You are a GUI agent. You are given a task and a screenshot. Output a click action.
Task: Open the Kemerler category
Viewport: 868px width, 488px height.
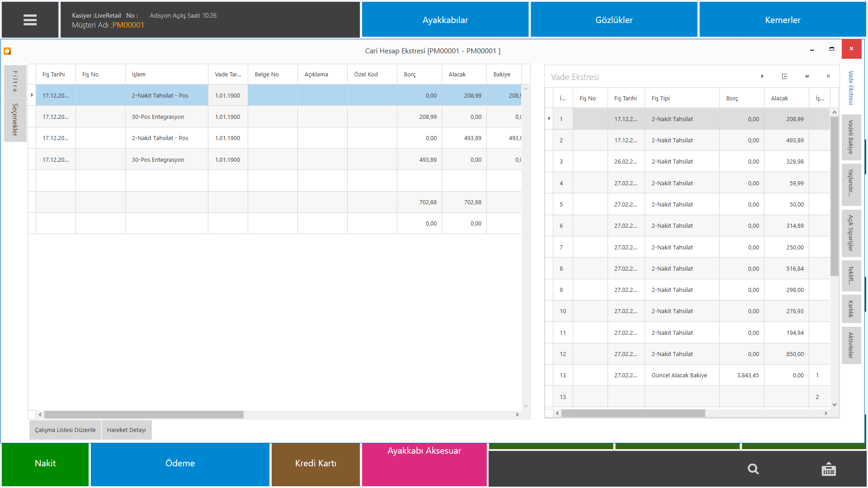782,19
